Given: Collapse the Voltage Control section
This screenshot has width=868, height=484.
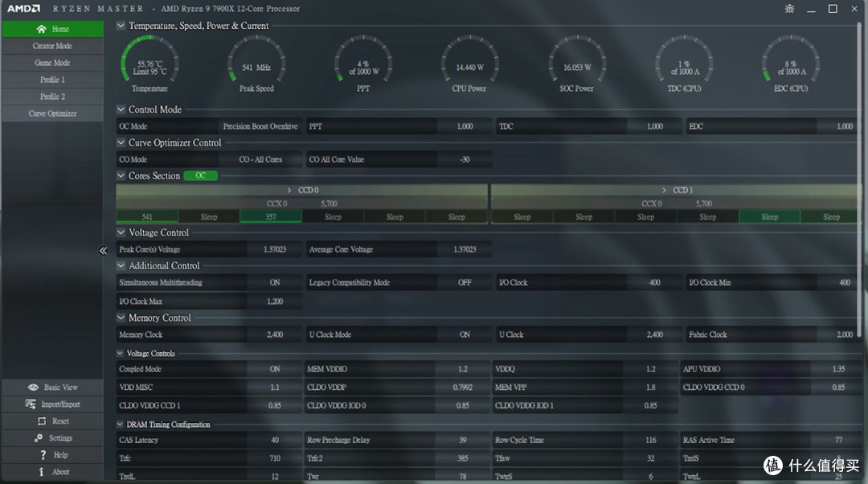Looking at the screenshot, I should (x=121, y=232).
